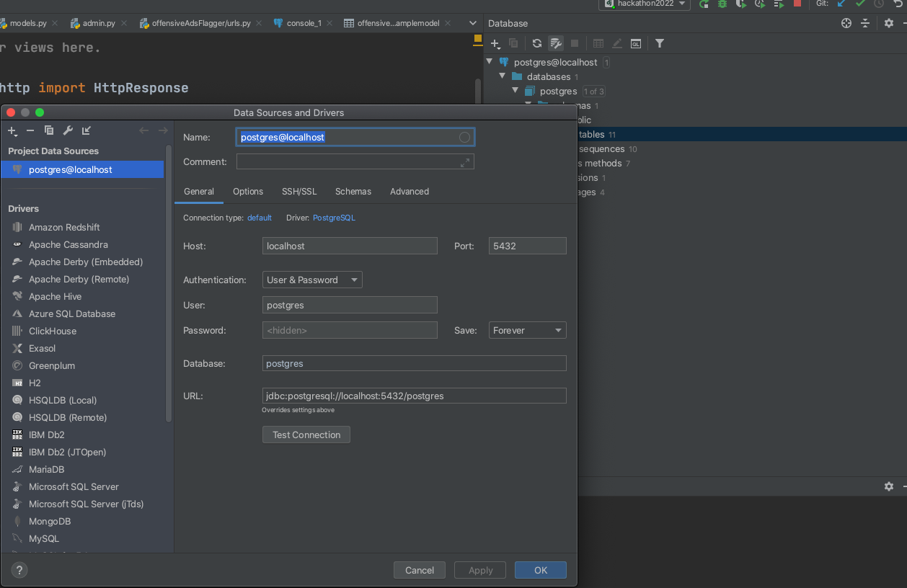The image size is (907, 588).
Task: Click the Refresh icon in Database toolbar
Action: pyautogui.click(x=537, y=43)
